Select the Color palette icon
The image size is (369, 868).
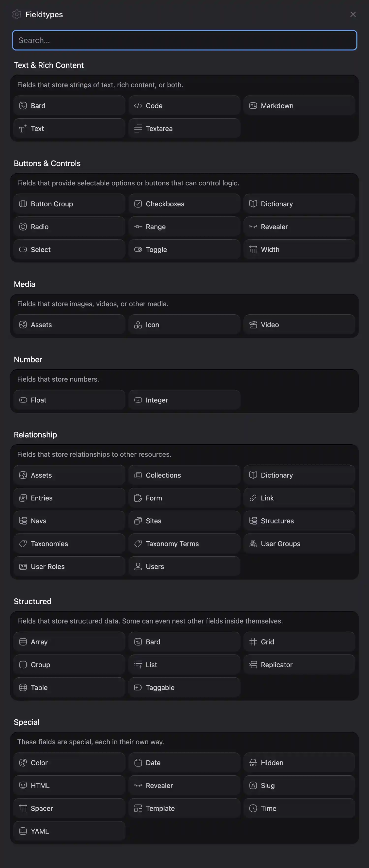point(23,763)
